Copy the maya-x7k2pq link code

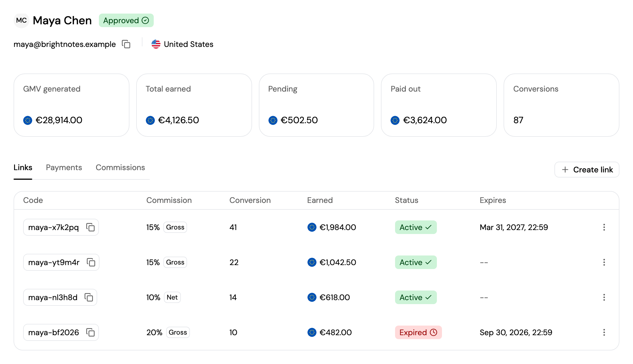pyautogui.click(x=90, y=227)
